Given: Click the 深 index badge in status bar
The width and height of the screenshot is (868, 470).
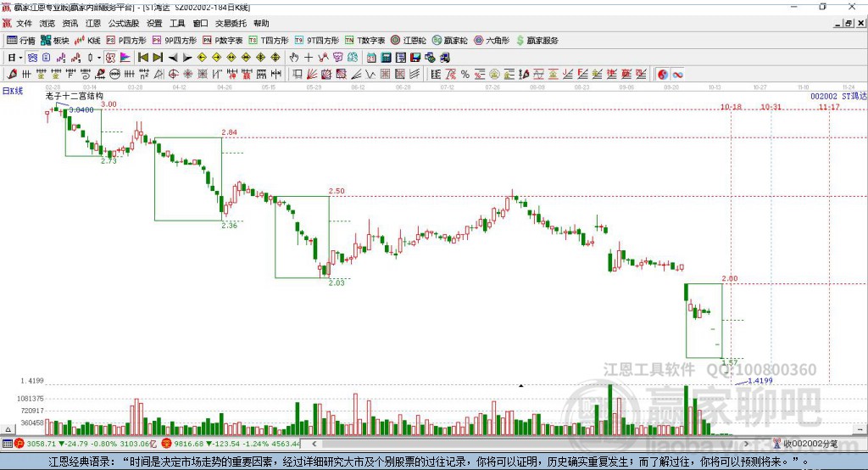Looking at the screenshot, I should pos(167,444).
